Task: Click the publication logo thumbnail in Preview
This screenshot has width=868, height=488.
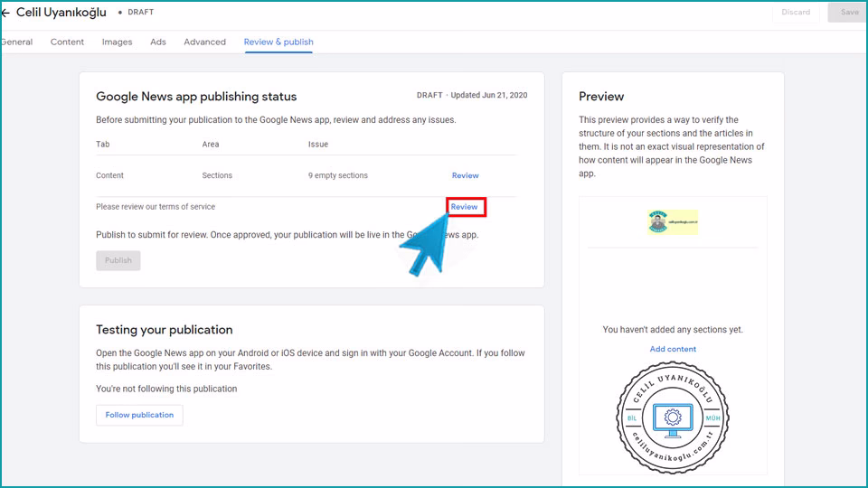Action: pyautogui.click(x=673, y=222)
